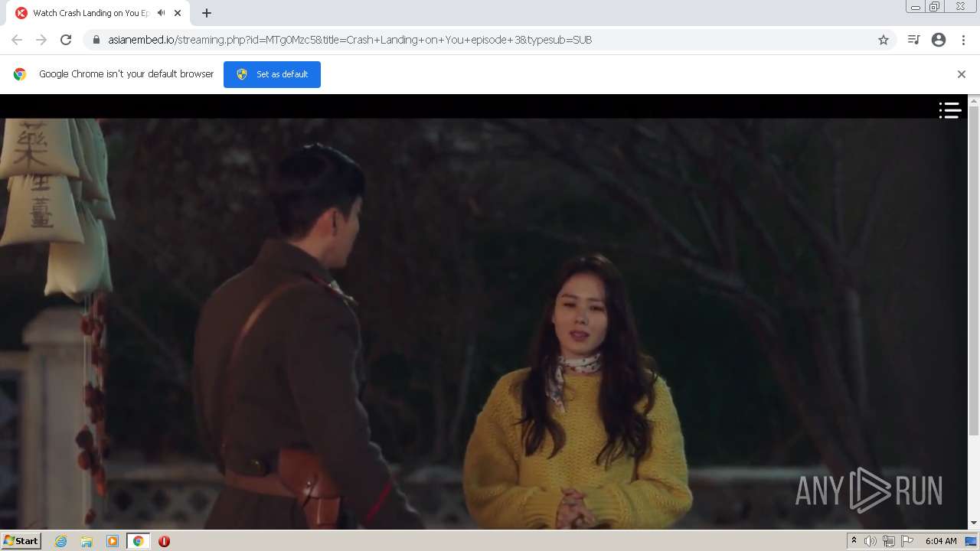This screenshot has width=980, height=551.
Task: Open Windows Media Player from taskbar
Action: coord(113,541)
